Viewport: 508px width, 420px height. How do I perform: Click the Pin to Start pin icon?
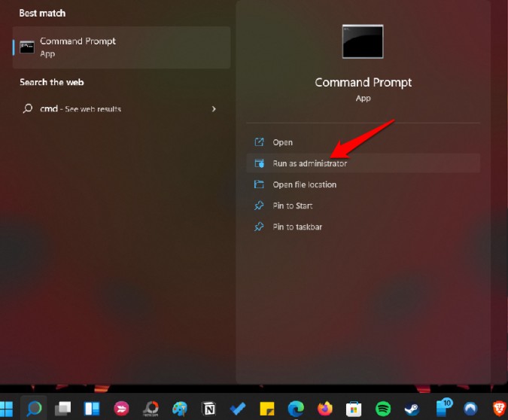coord(259,205)
